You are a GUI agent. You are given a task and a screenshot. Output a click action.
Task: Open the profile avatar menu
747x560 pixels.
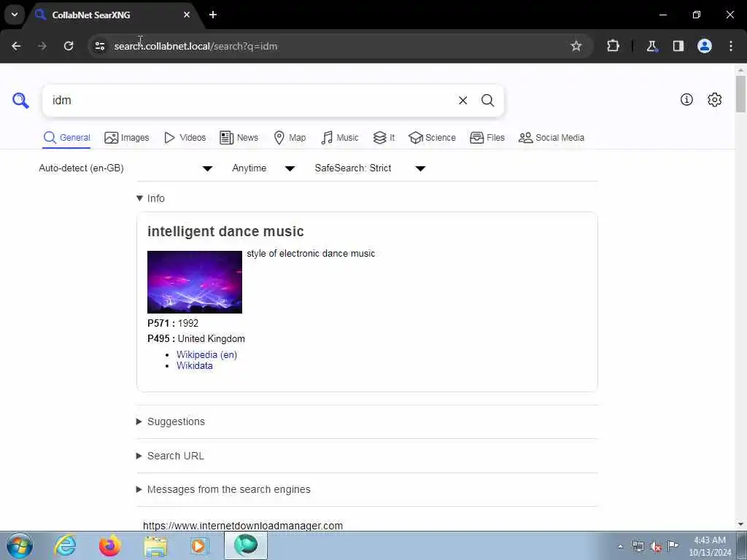click(704, 46)
